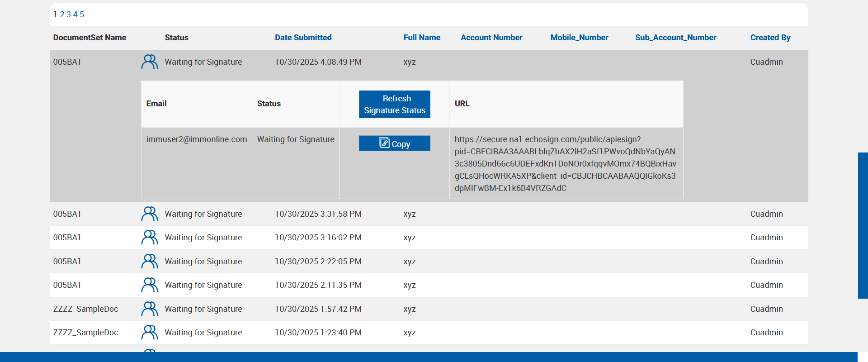Click signers icon for 2:22:05 PM row
Screen dimensions: 868x362
pos(150,261)
